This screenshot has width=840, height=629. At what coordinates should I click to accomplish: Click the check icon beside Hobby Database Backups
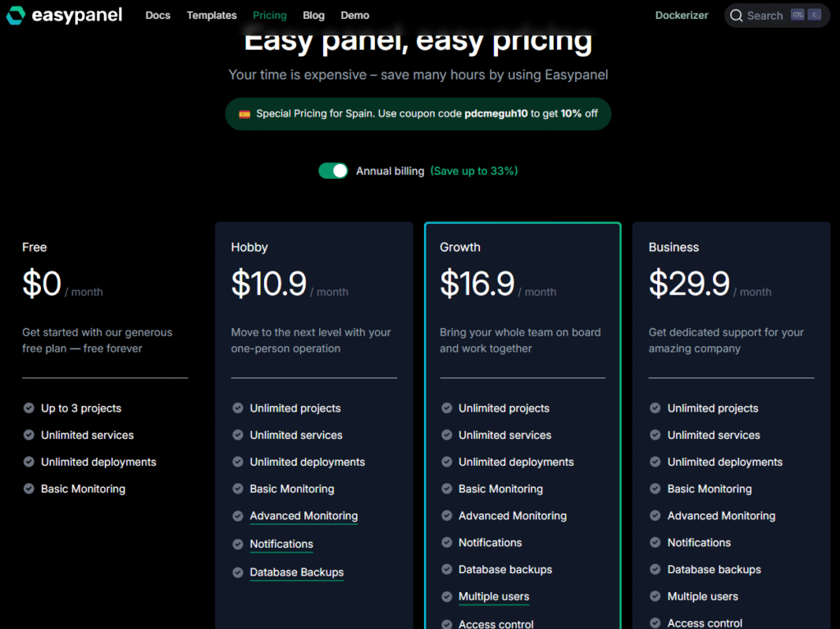(238, 572)
